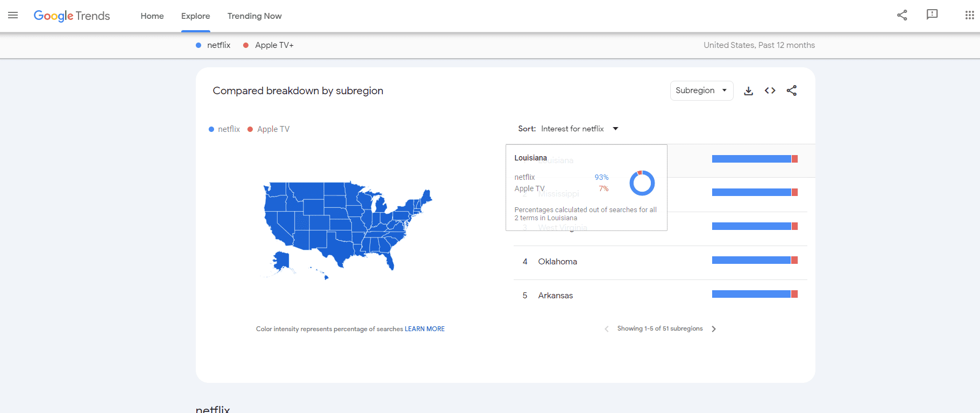The image size is (980, 413).
Task: Click the netflix search term in header
Action: click(213, 45)
